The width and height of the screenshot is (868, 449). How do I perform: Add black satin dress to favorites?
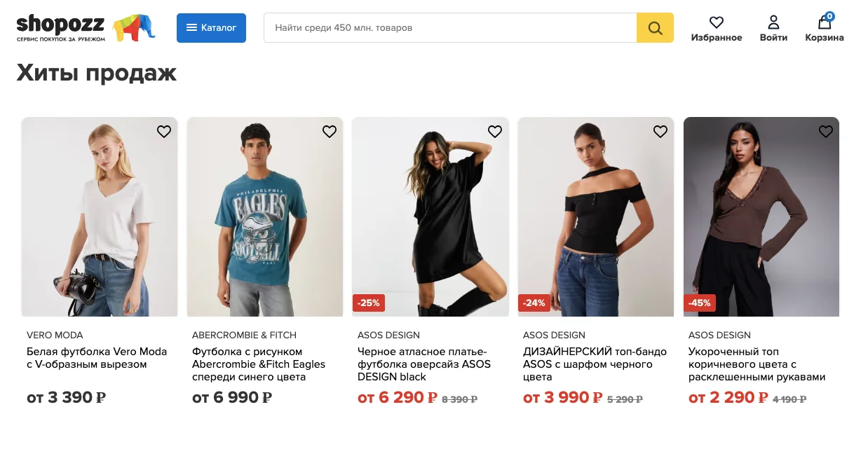click(495, 132)
